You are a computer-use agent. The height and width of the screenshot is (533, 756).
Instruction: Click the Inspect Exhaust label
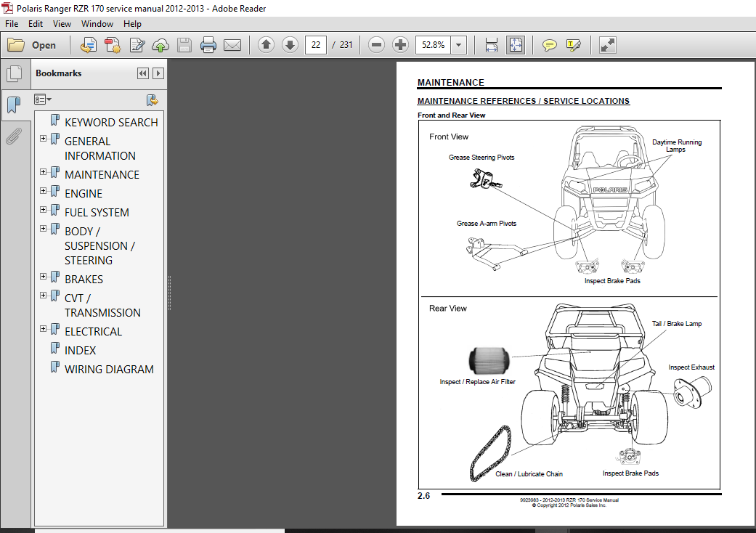pyautogui.click(x=691, y=367)
